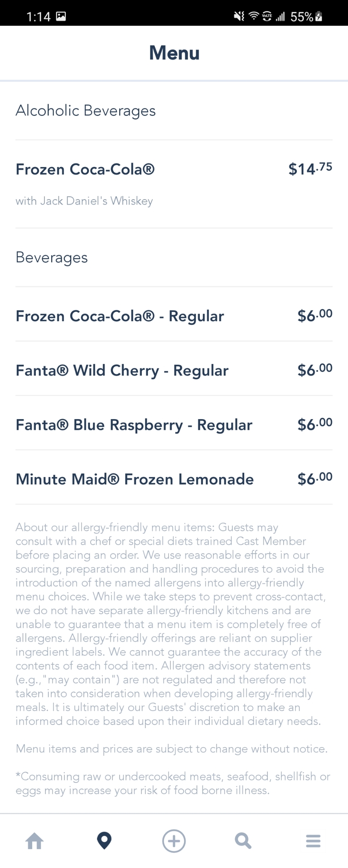Tap the Alcoholic Beverages section header
This screenshot has height=868, width=348.
coord(86,110)
